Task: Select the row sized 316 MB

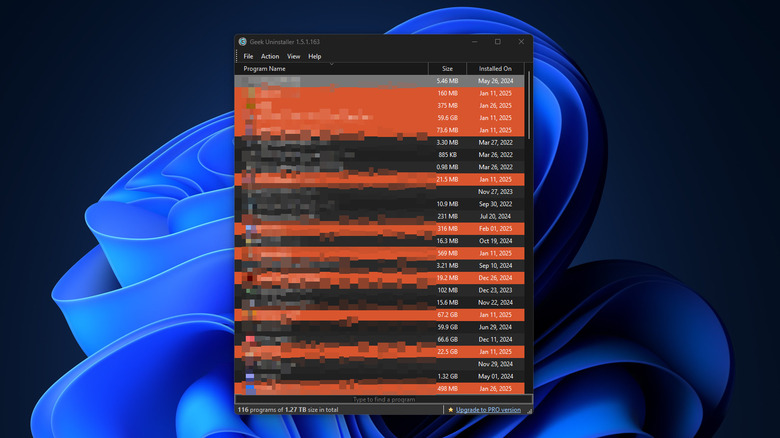Action: [380, 228]
